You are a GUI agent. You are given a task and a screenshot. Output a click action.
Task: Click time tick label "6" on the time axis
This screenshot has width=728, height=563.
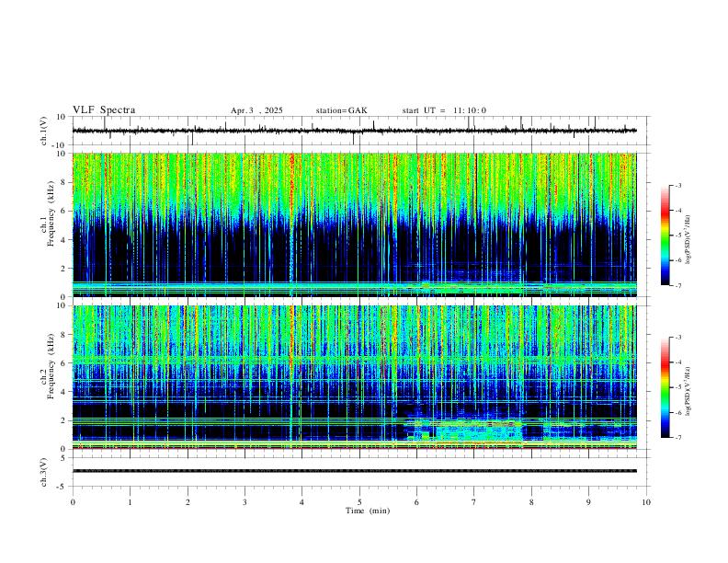click(x=417, y=502)
